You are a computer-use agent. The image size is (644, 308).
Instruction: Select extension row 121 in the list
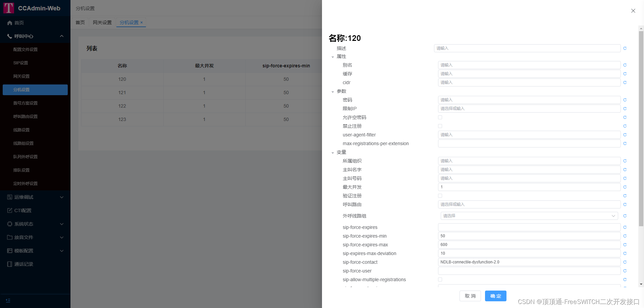202,93
